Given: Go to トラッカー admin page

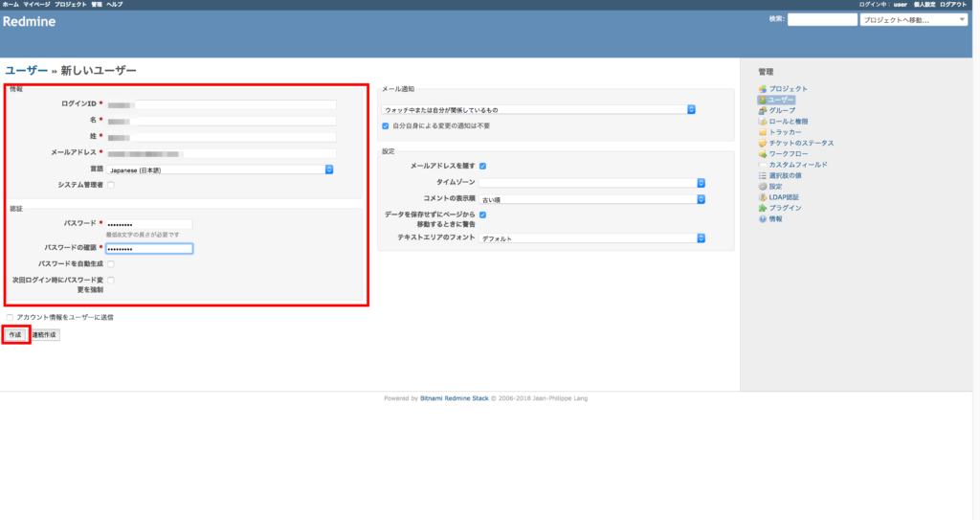Looking at the screenshot, I should [x=785, y=132].
